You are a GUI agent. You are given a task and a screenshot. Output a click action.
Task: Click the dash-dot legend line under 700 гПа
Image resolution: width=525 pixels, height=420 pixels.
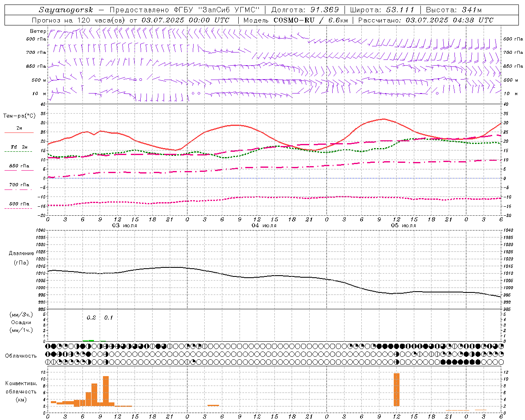click(x=18, y=189)
